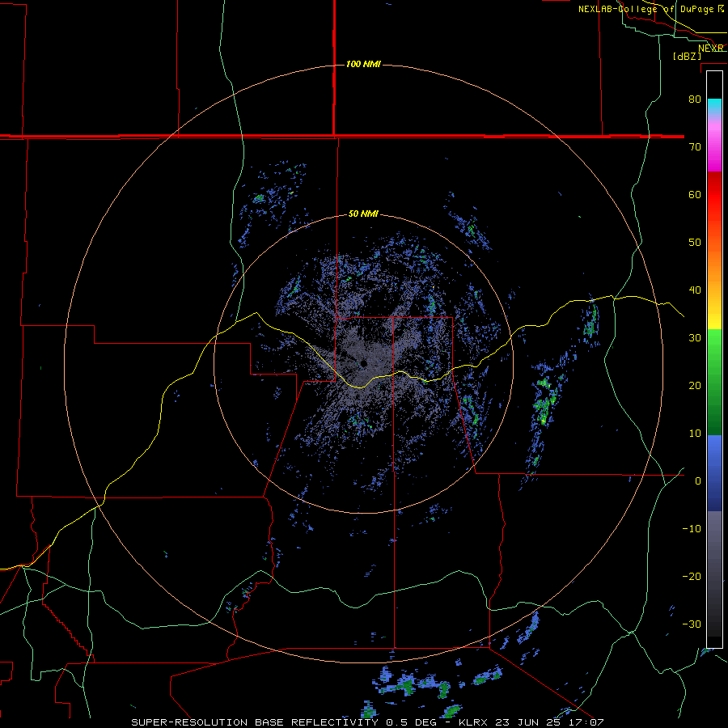Click the -20 value on reflectivity scale
Viewport: 728px width, 728px height.
point(692,576)
